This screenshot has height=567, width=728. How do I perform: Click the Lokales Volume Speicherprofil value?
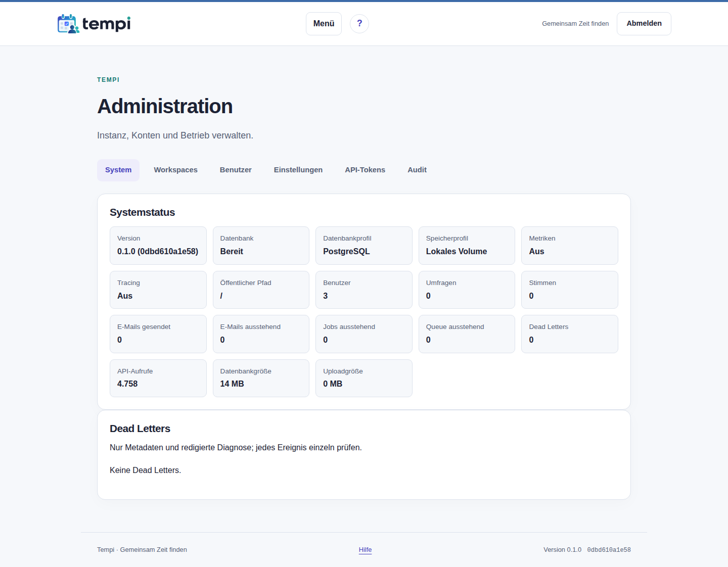(457, 252)
